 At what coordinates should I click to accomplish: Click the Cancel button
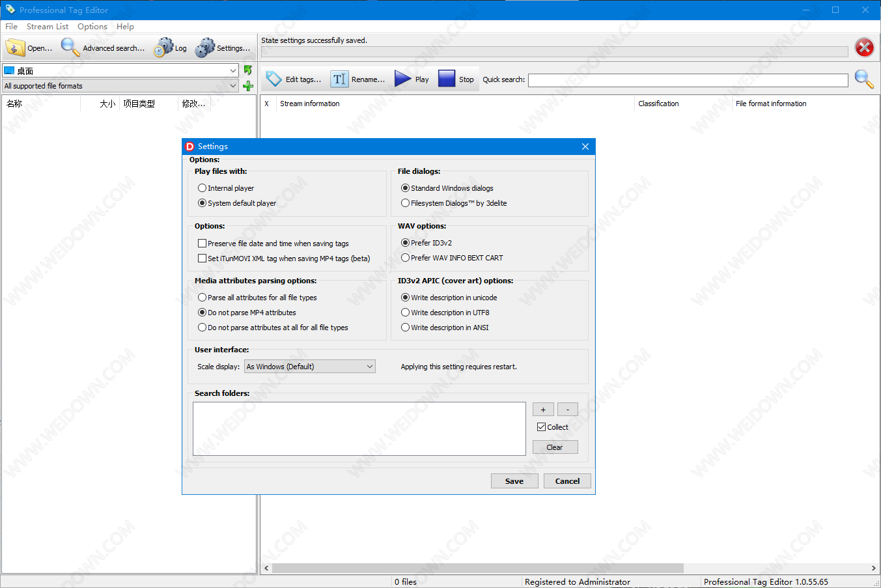click(x=567, y=481)
